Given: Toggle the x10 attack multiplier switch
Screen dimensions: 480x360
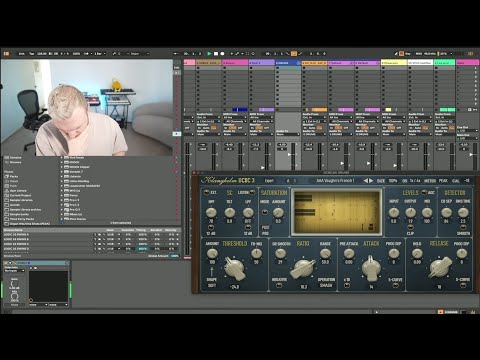Looking at the screenshot, I should 347,286.
